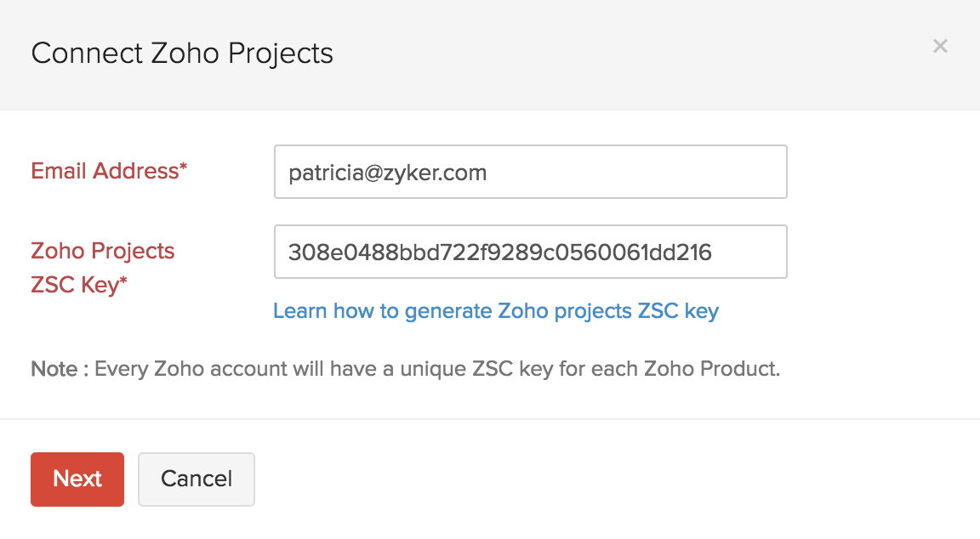Click the note about unique ZSC keys
The width and height of the screenshot is (980, 539).
tap(437, 370)
